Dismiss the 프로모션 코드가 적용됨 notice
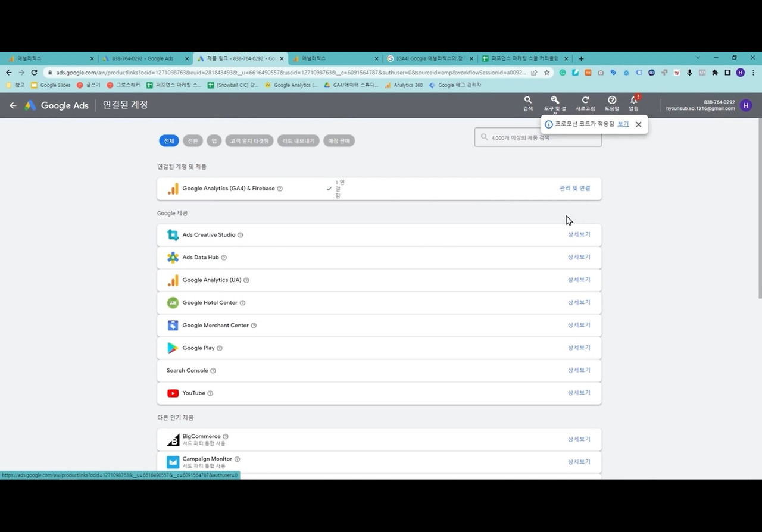Image resolution: width=762 pixels, height=532 pixels. 638,124
